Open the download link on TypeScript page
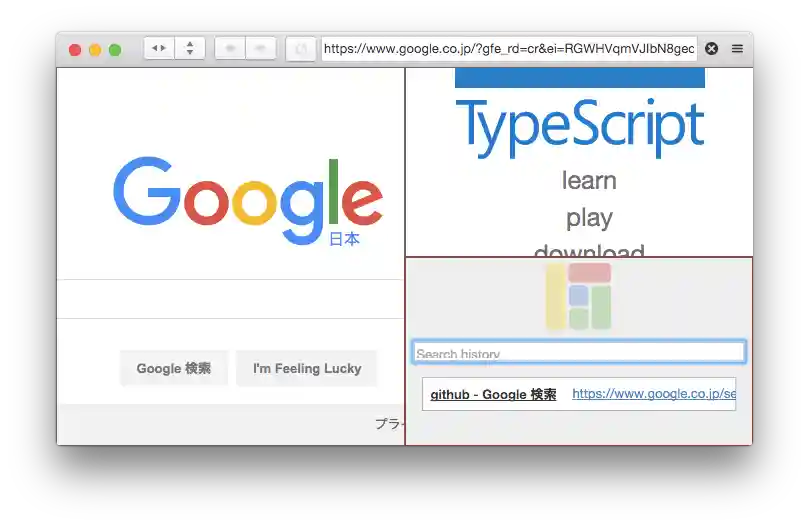Screen dimensions: 809x526 pos(589,250)
